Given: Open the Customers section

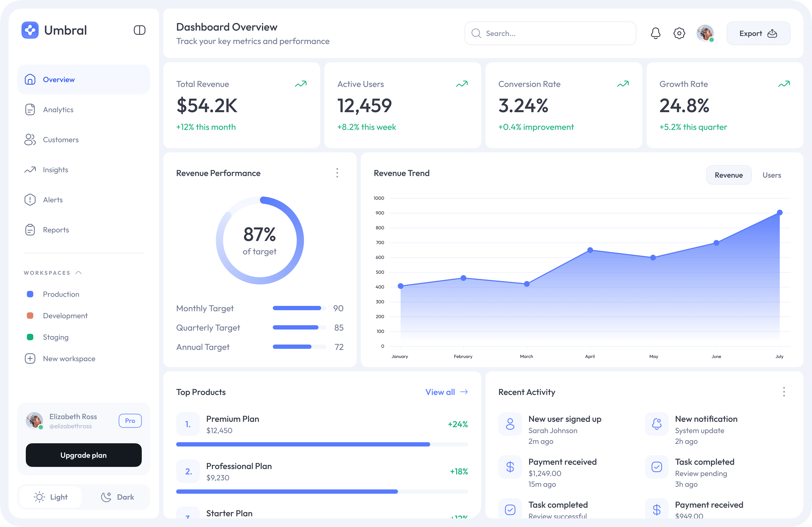Looking at the screenshot, I should [84, 139].
